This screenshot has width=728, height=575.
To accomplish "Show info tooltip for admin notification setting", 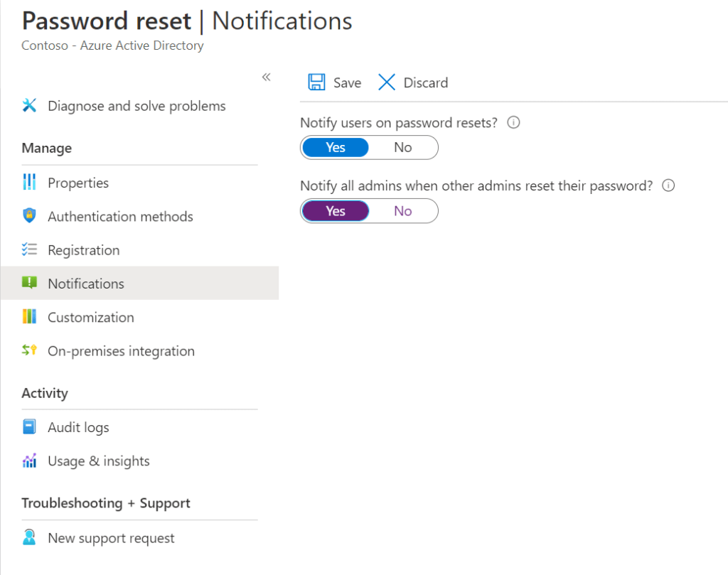I will [x=668, y=186].
